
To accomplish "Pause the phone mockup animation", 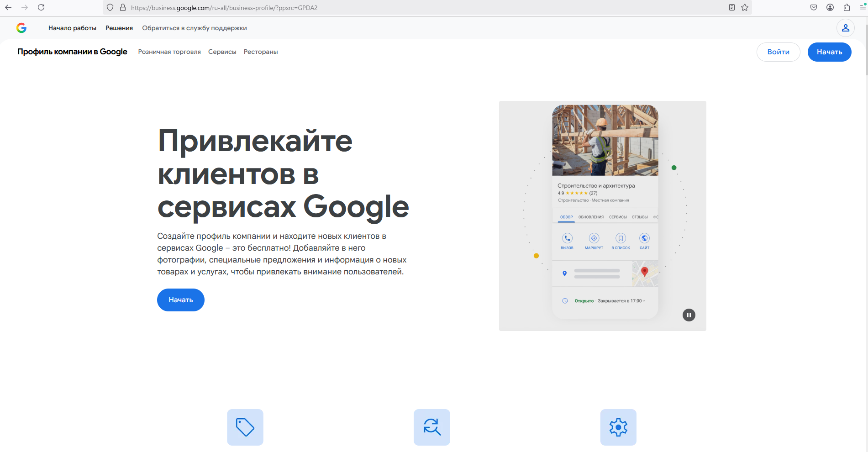I will point(689,315).
